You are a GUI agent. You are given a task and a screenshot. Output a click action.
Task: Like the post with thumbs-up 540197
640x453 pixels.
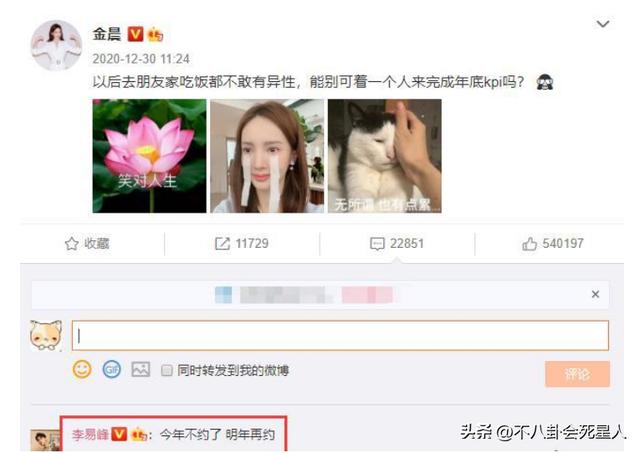(x=553, y=244)
